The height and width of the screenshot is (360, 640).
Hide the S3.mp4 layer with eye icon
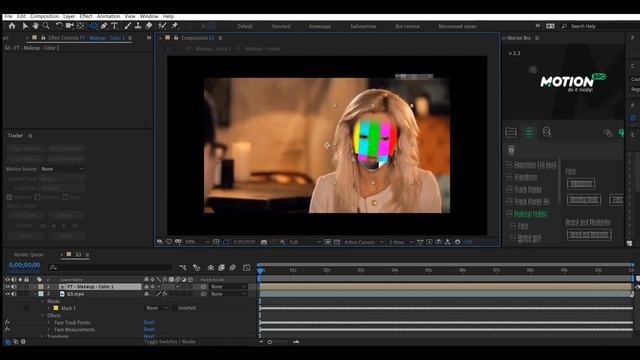7,294
